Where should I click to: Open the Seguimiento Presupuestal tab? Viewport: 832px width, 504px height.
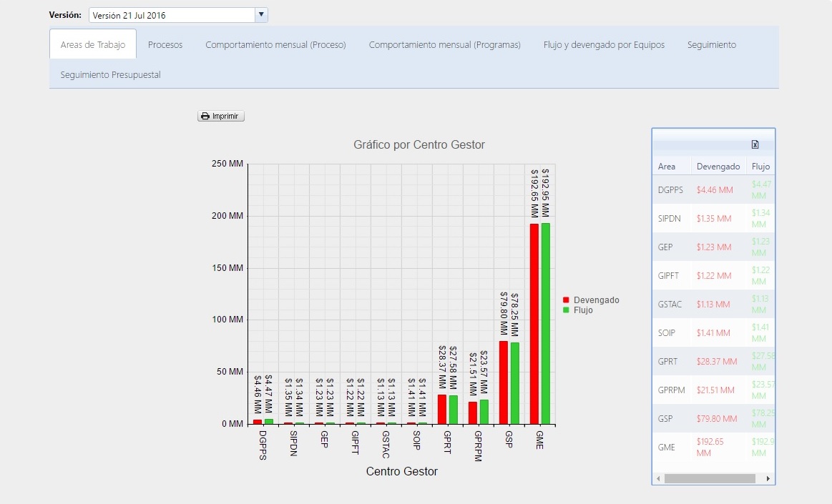[x=110, y=75]
